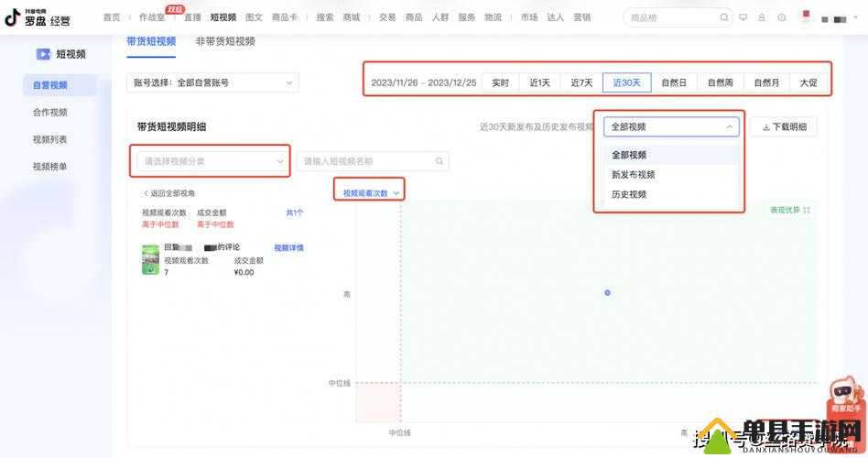868x458 pixels.
Task: Select 近7天 time range
Action: pyautogui.click(x=581, y=82)
